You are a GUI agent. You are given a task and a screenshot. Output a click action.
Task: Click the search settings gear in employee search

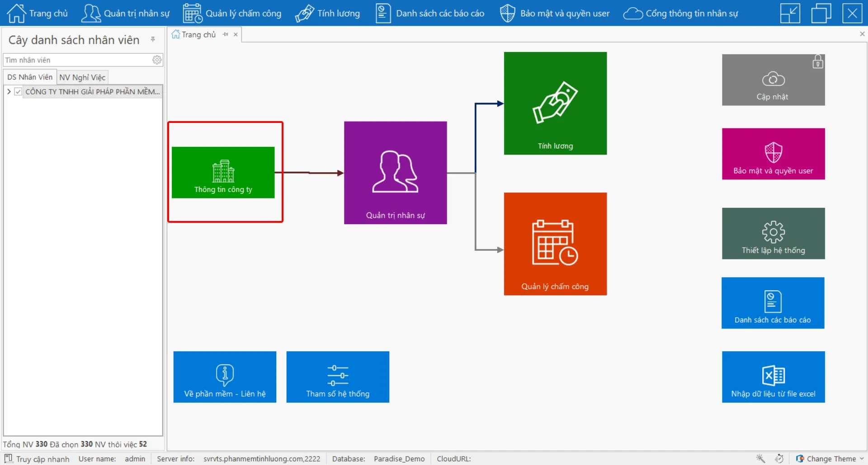click(157, 60)
